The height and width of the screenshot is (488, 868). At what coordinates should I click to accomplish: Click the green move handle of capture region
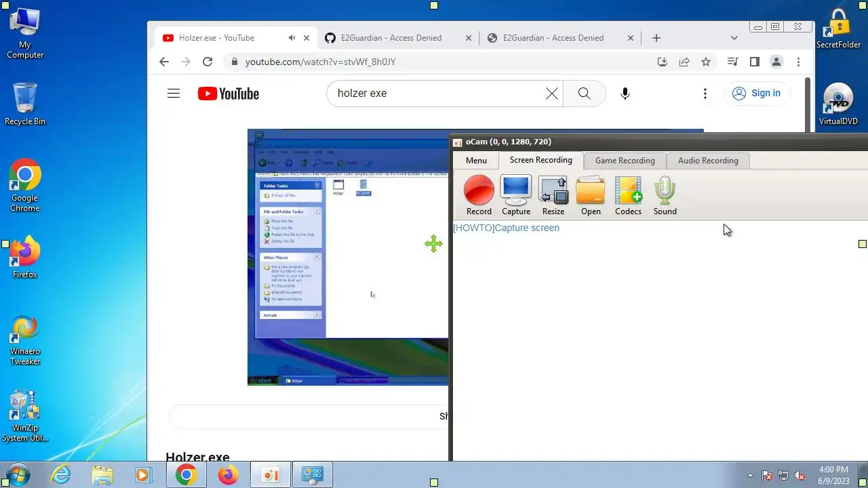click(433, 244)
